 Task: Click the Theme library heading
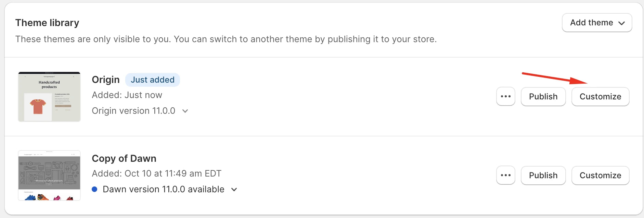tap(47, 22)
